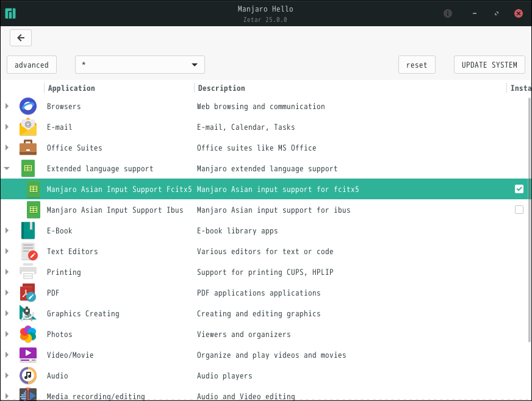Select the Browsers row label
This screenshot has height=401, width=532.
64,107
